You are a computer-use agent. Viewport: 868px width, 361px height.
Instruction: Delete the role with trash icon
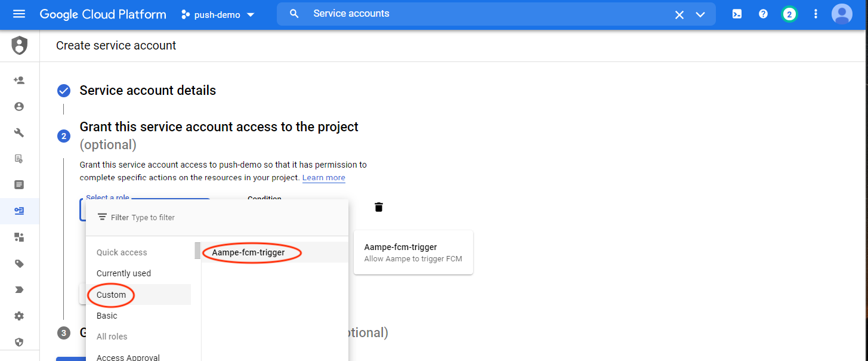379,207
